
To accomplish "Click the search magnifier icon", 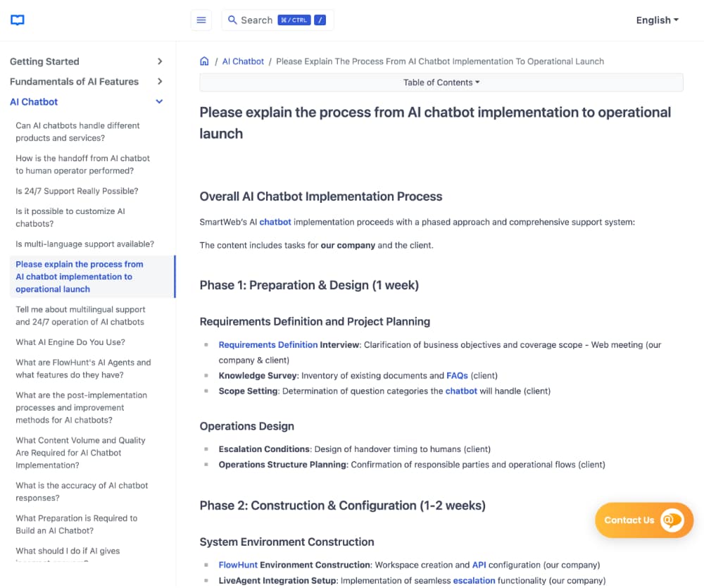I will pyautogui.click(x=232, y=20).
